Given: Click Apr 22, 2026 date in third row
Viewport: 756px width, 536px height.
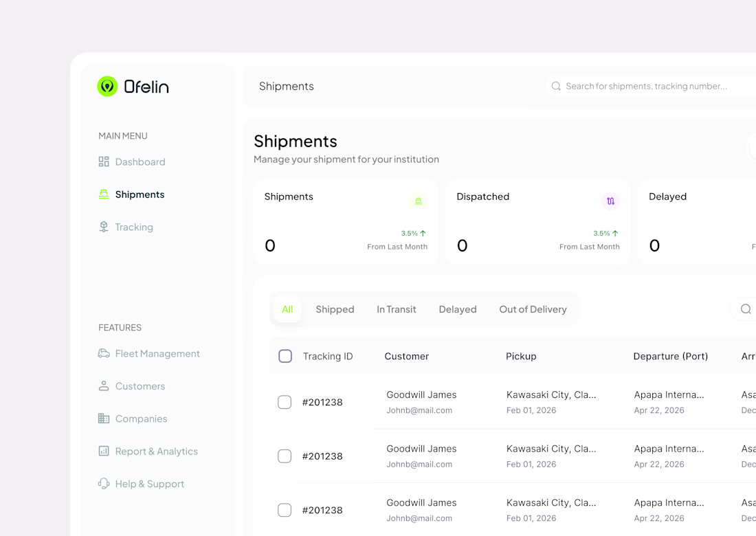Looking at the screenshot, I should click(659, 518).
